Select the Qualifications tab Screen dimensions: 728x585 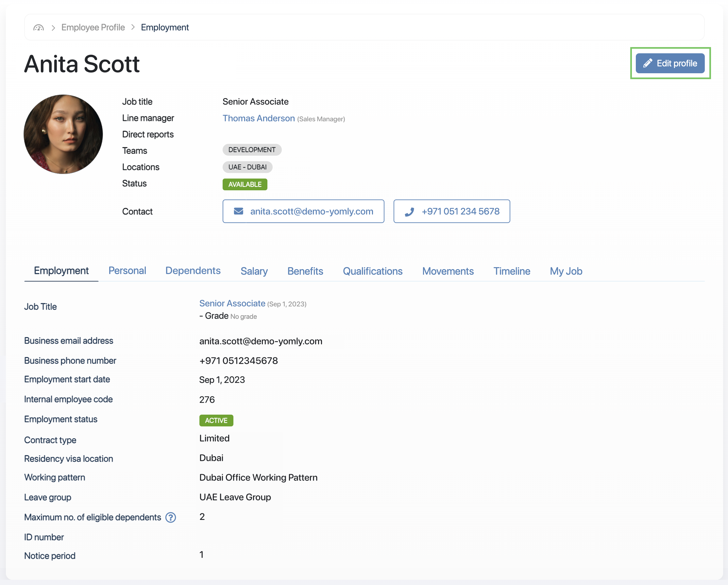pos(372,271)
